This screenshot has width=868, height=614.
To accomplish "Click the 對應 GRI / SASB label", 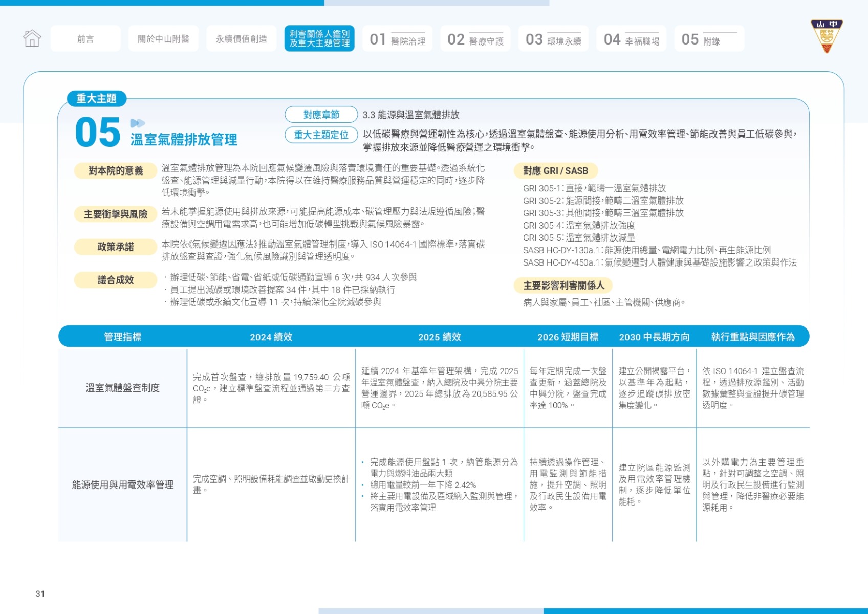I will tap(556, 171).
